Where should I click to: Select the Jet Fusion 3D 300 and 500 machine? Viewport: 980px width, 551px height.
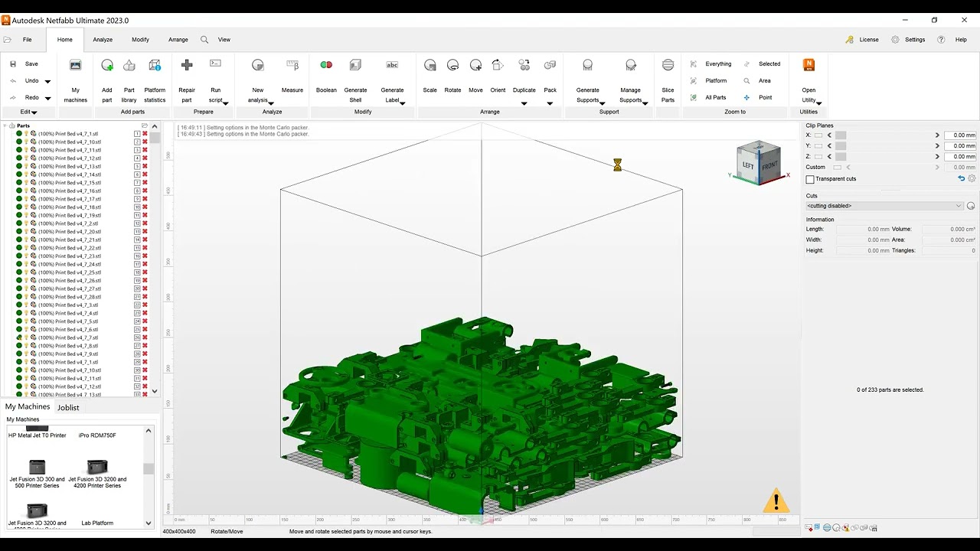37,474
